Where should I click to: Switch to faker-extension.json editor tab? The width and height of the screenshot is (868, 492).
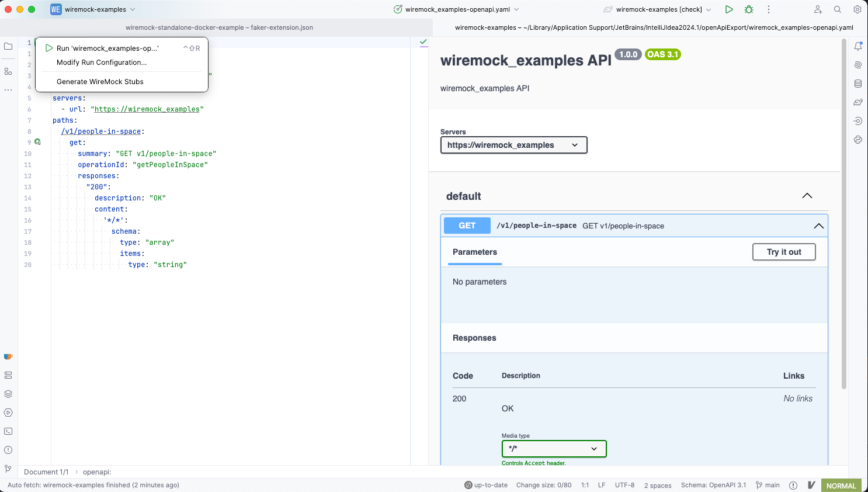(219, 27)
